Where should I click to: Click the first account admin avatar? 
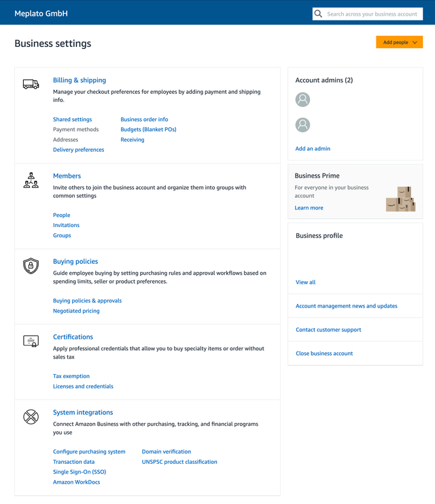303,100
